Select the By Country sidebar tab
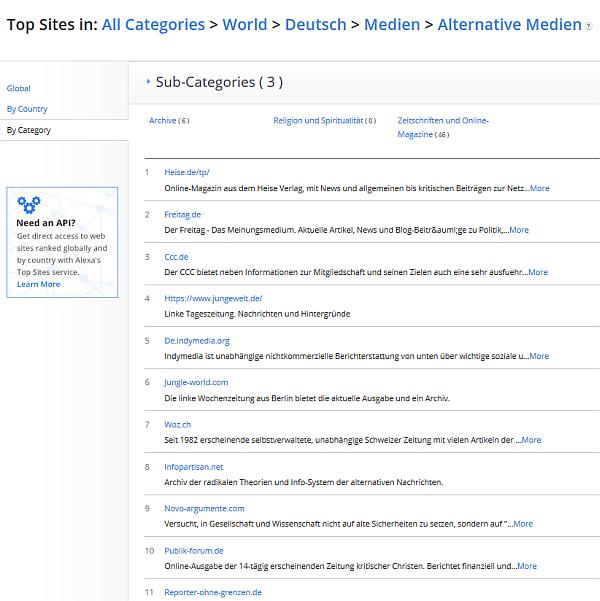600x601 pixels. (27, 109)
